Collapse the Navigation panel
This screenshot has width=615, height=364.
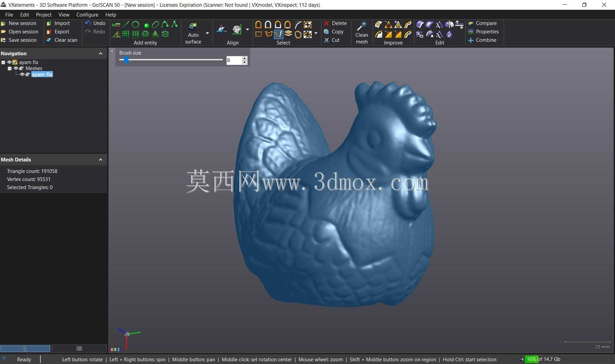[x=100, y=53]
